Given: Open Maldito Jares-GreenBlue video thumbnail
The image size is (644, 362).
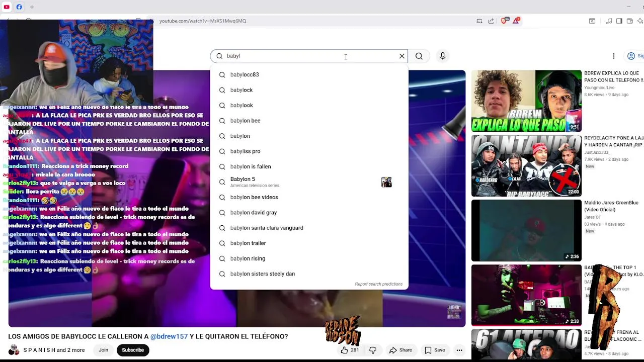Looking at the screenshot, I should [x=526, y=230].
